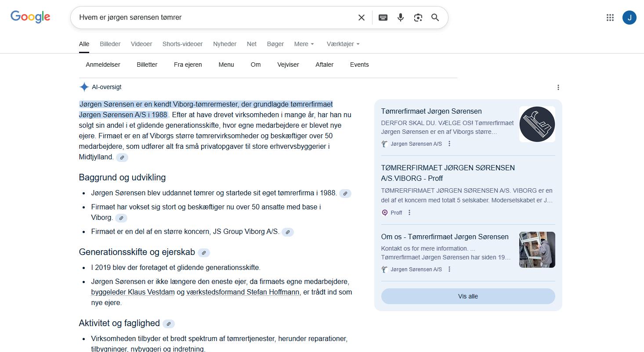
Task: Click the AI-oversigt sparkle icon
Action: tap(84, 87)
